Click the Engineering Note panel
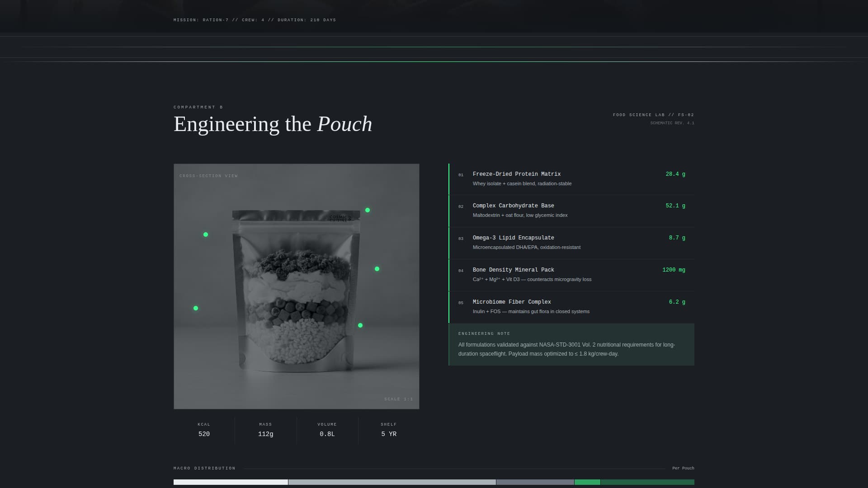Viewport: 868px width, 488px height. point(571,344)
